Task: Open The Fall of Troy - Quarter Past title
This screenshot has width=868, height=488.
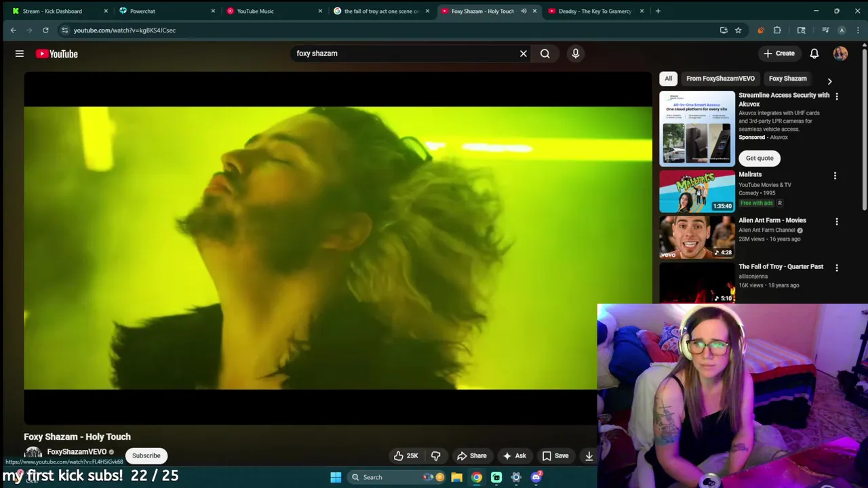Action: pyautogui.click(x=781, y=266)
